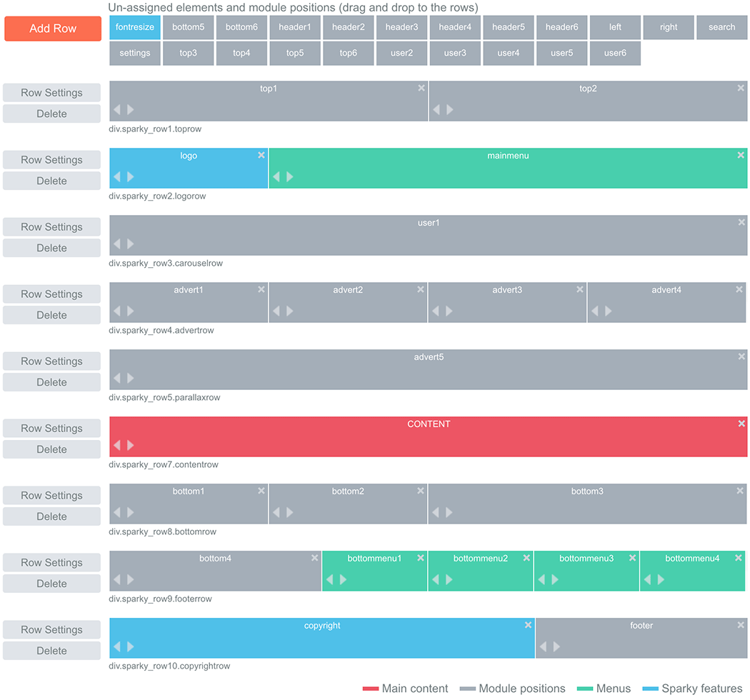The height and width of the screenshot is (700, 750).
Task: Open Row Settings for the toprow
Action: click(x=51, y=93)
